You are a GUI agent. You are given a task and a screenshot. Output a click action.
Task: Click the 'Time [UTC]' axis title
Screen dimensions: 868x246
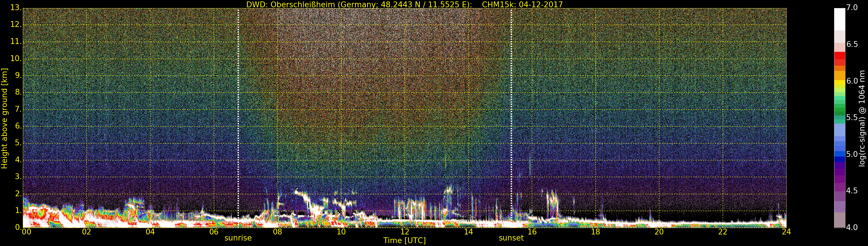click(404, 241)
